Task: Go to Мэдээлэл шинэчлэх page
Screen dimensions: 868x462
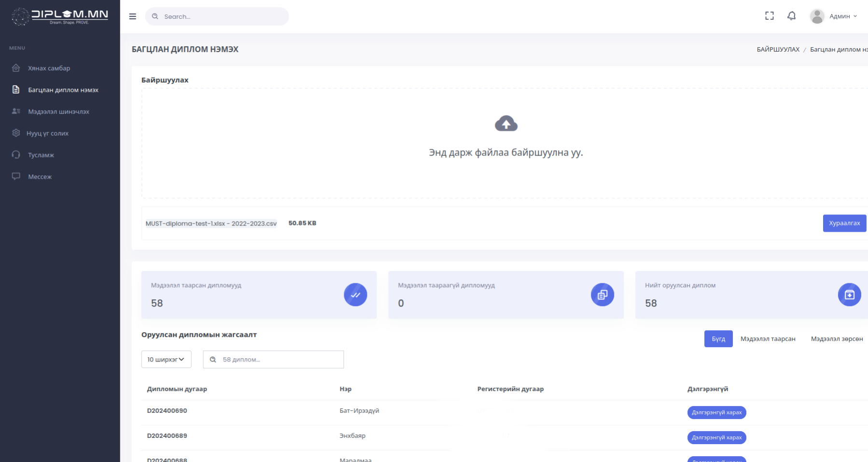Action: (x=58, y=112)
